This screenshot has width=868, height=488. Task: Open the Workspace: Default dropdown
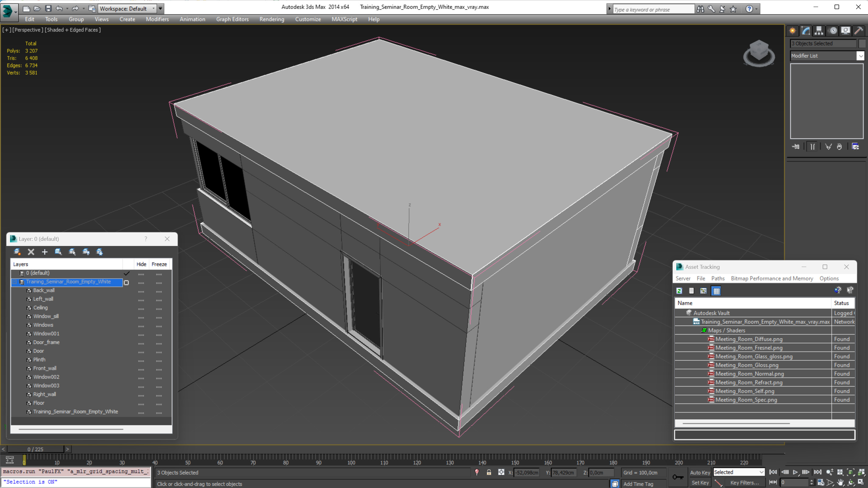point(127,9)
